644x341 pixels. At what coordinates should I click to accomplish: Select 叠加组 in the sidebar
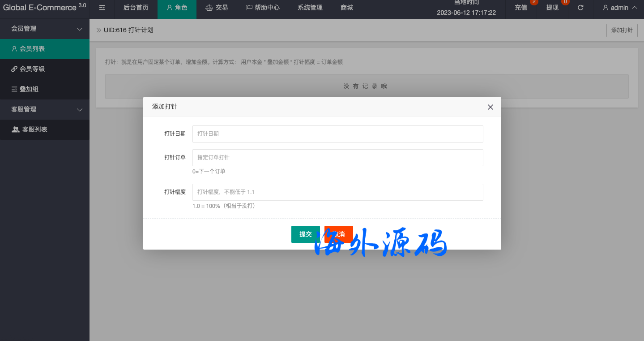point(29,89)
